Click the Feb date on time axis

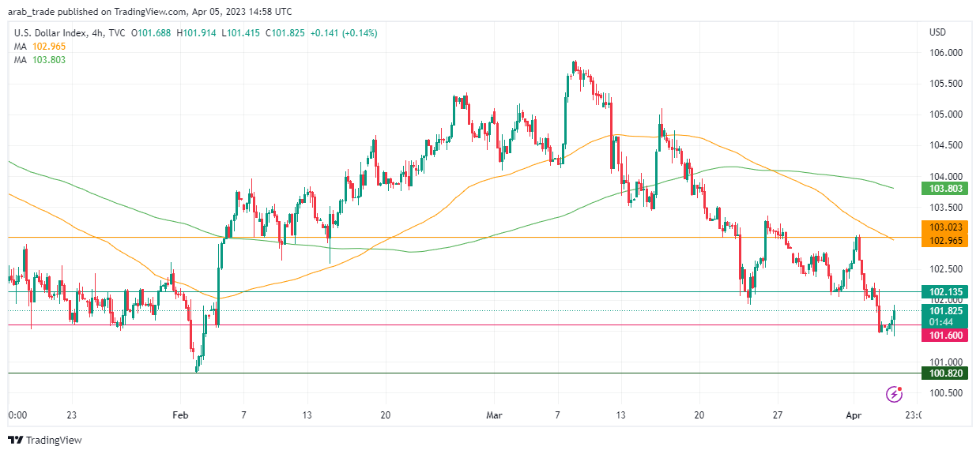pyautogui.click(x=181, y=415)
